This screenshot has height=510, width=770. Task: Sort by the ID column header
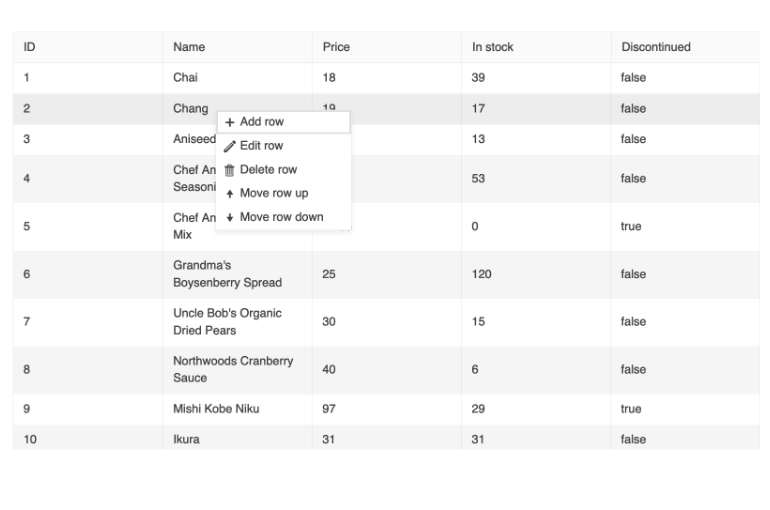pyautogui.click(x=30, y=47)
